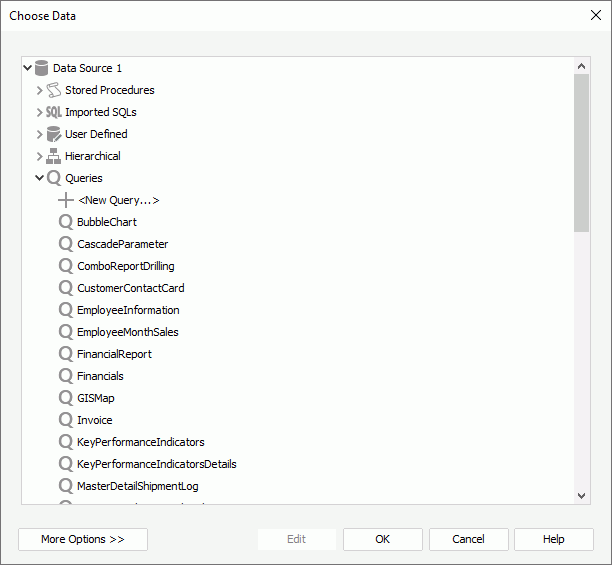
Task: Select the Financials query name
Action: click(100, 376)
